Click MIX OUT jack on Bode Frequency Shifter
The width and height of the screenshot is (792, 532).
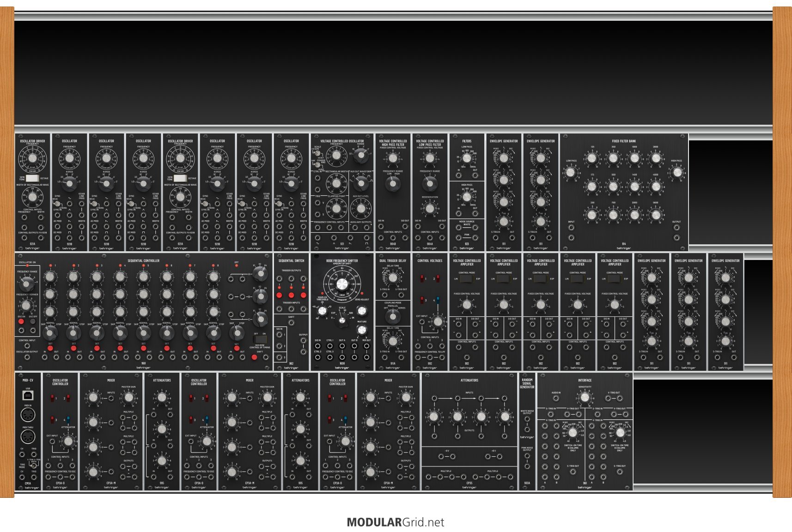tap(366, 345)
